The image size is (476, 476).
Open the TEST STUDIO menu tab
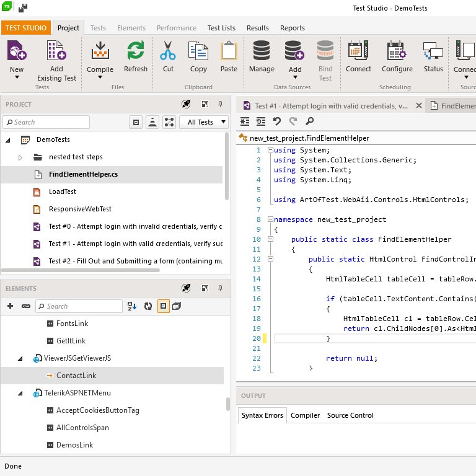point(26,28)
